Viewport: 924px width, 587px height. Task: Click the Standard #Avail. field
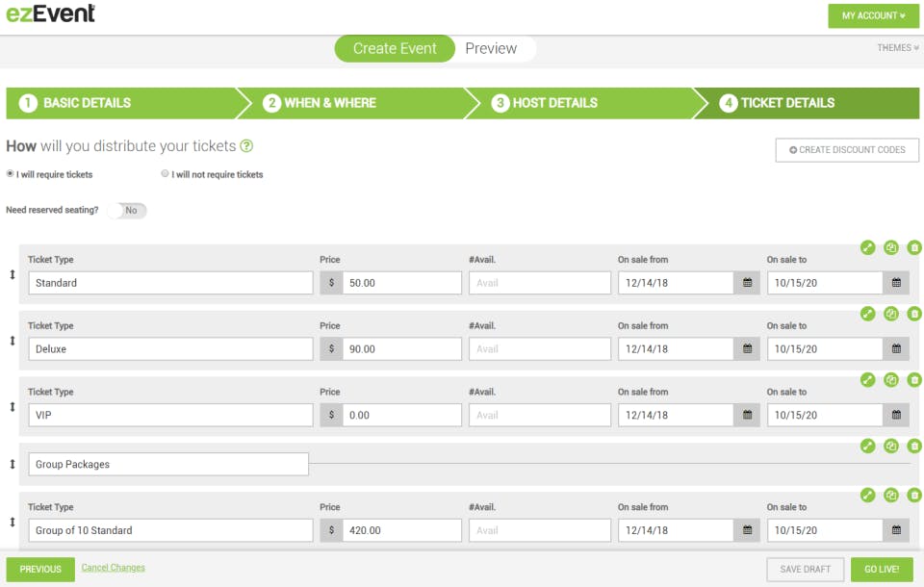click(540, 283)
